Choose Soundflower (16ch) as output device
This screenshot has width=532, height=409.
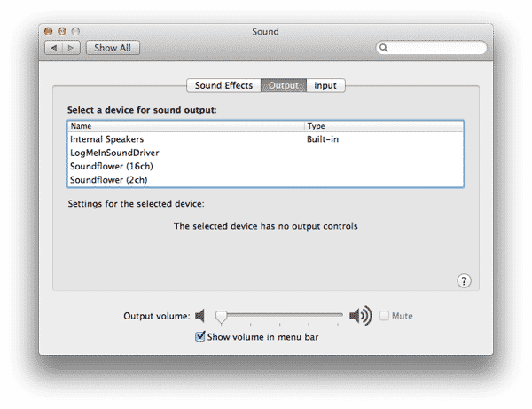pyautogui.click(x=111, y=166)
